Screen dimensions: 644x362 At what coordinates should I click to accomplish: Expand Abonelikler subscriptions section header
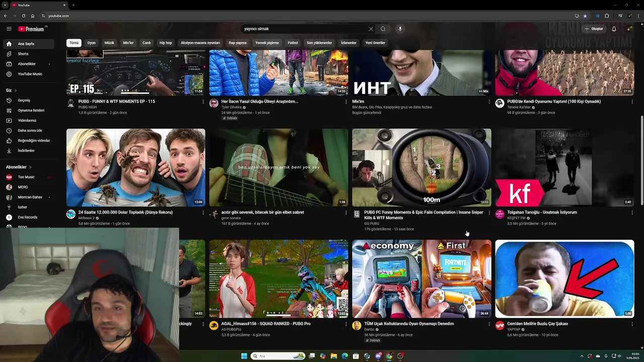(x=19, y=167)
